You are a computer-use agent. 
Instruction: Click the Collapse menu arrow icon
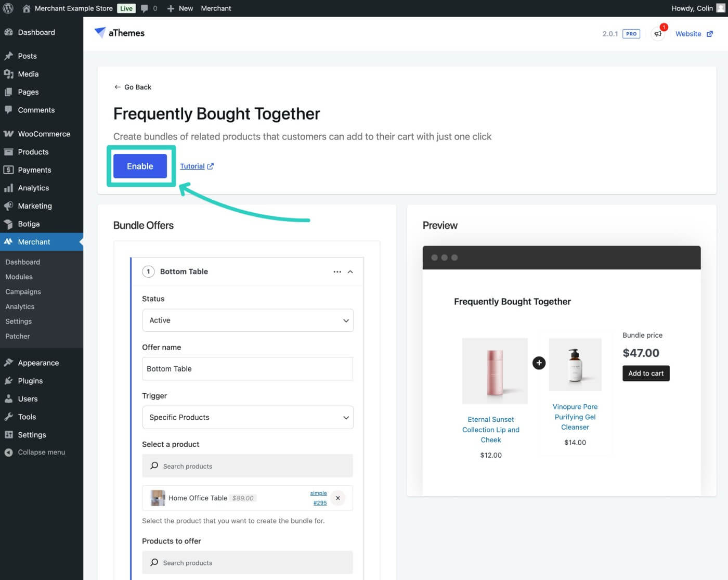tap(8, 453)
